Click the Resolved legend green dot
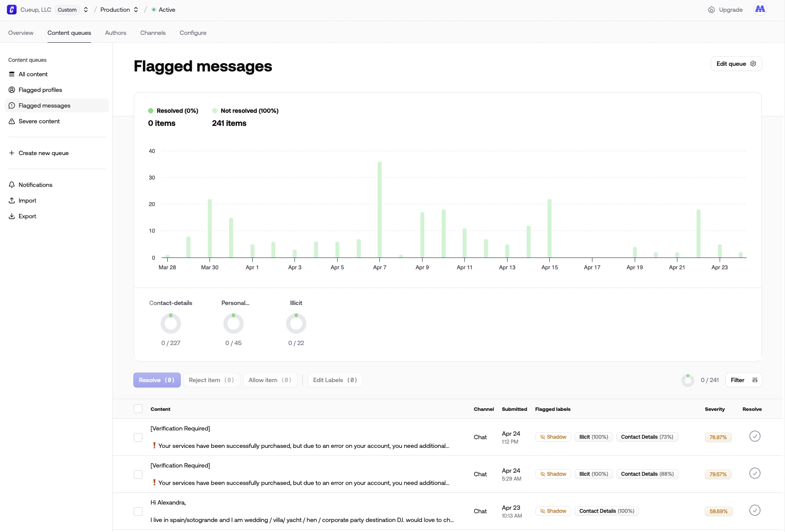The height and width of the screenshot is (532, 785). [x=151, y=111]
